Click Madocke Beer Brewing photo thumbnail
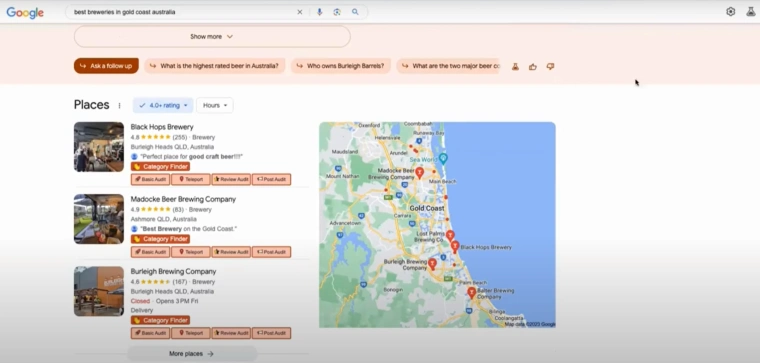This screenshot has width=760, height=363. click(99, 219)
